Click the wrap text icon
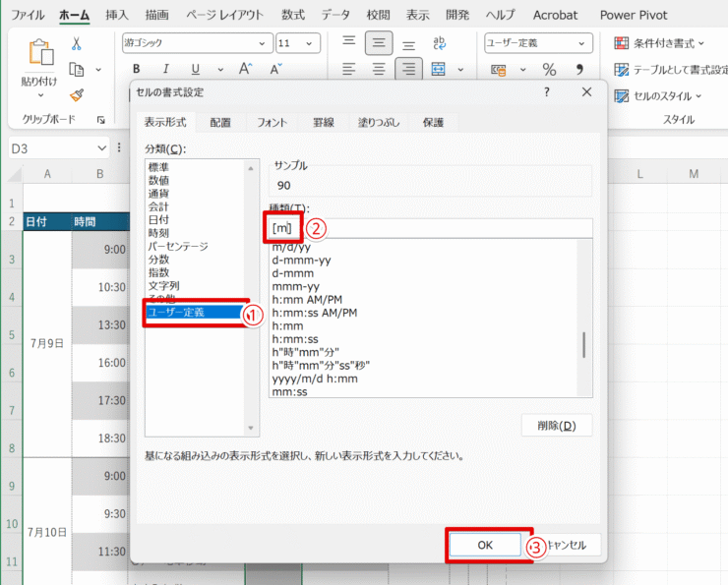This screenshot has height=585, width=728. (x=439, y=43)
